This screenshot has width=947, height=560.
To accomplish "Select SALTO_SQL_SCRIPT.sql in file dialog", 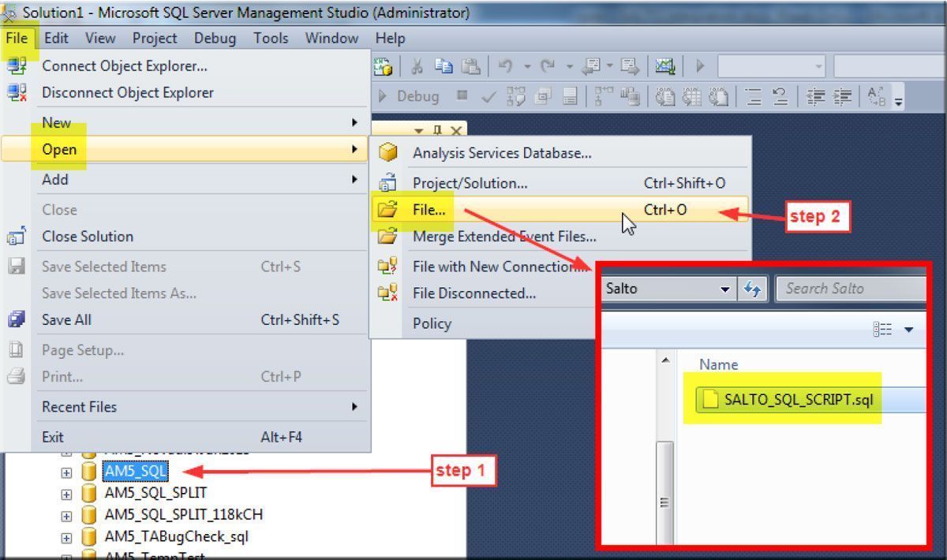I will (x=798, y=399).
